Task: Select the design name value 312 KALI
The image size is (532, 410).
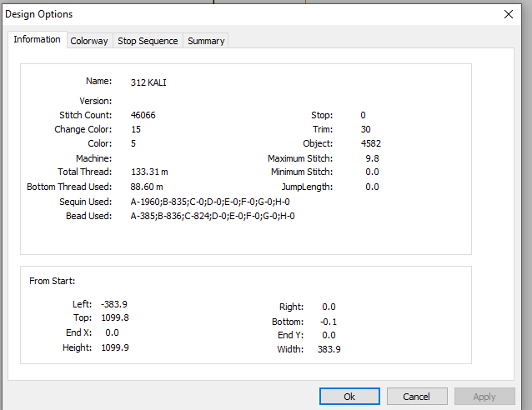Action: (148, 82)
